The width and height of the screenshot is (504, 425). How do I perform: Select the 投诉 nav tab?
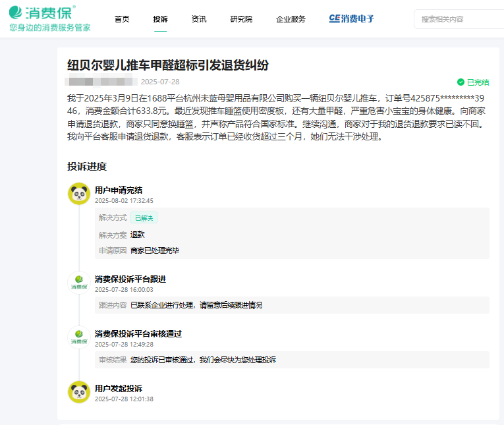pos(160,19)
